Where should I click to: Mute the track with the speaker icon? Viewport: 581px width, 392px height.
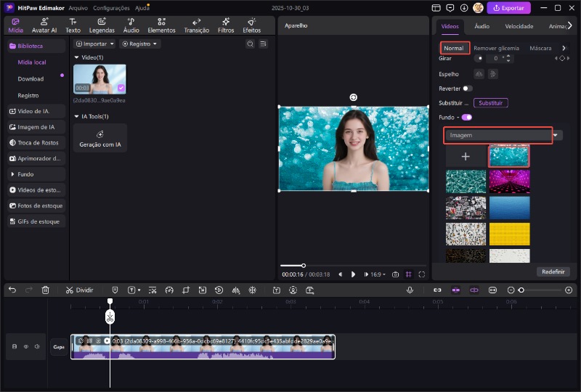tap(37, 347)
